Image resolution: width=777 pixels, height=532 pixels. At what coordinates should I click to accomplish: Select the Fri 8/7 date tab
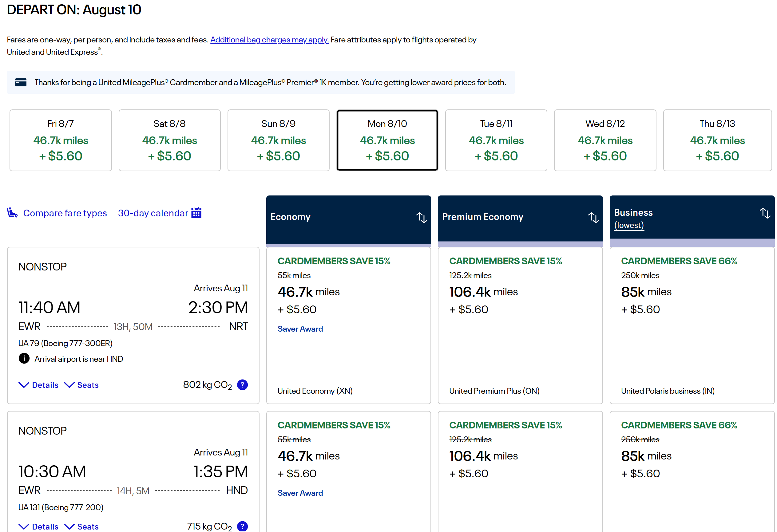pos(61,140)
